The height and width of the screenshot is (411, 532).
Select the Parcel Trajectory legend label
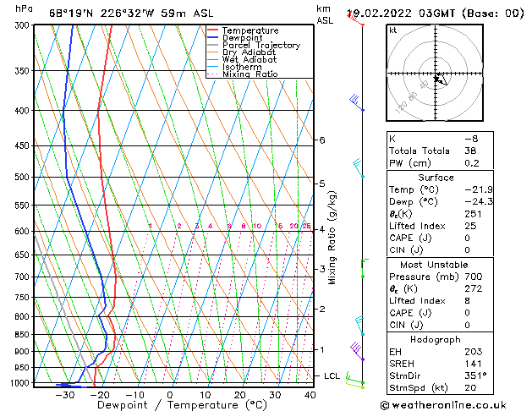click(261, 45)
